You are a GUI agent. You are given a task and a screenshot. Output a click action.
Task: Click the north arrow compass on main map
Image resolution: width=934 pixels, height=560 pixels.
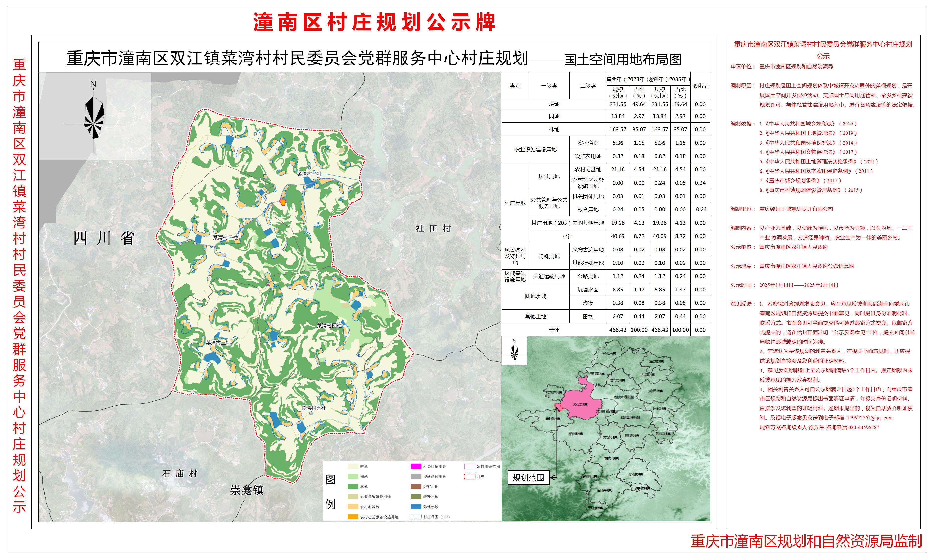[93, 117]
